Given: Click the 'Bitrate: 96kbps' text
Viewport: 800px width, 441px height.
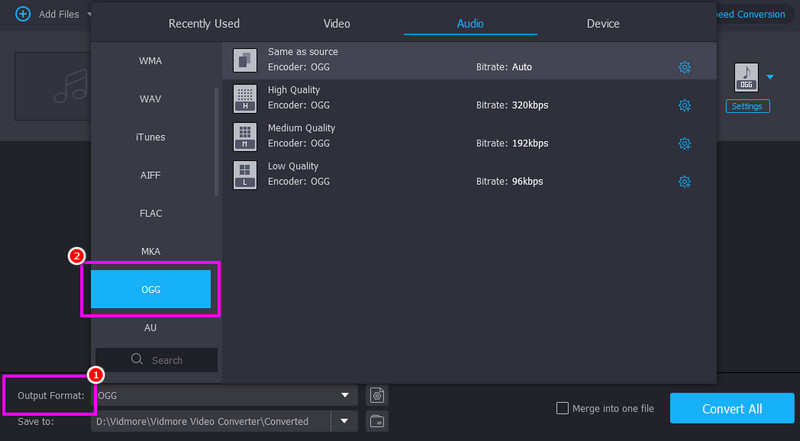Looking at the screenshot, I should click(510, 181).
